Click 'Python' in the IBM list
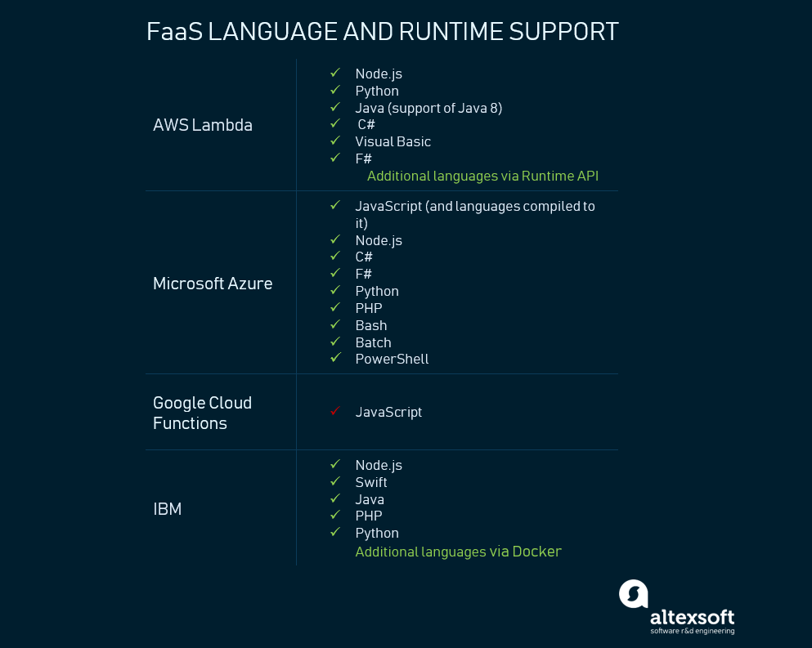Image resolution: width=812 pixels, height=648 pixels. [377, 533]
